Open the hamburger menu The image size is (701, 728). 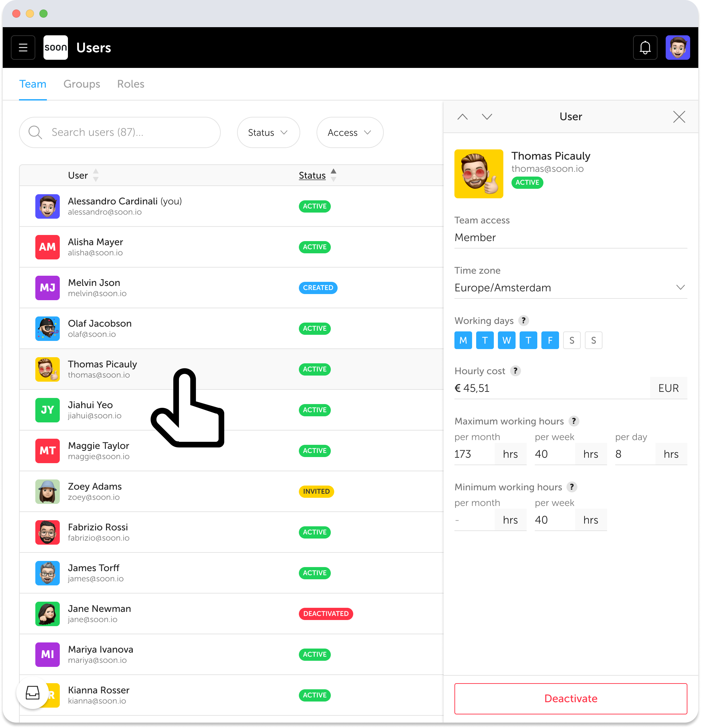point(23,48)
